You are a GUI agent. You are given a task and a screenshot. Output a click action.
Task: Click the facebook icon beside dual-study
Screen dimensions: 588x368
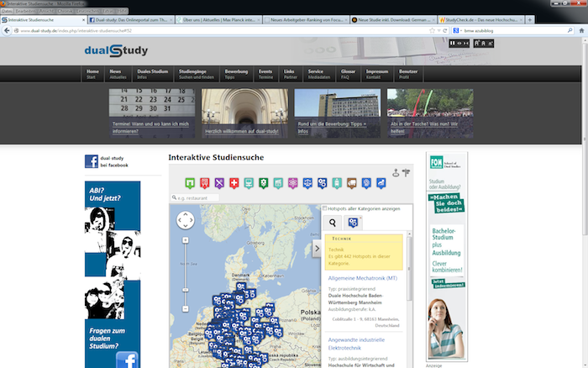91,161
